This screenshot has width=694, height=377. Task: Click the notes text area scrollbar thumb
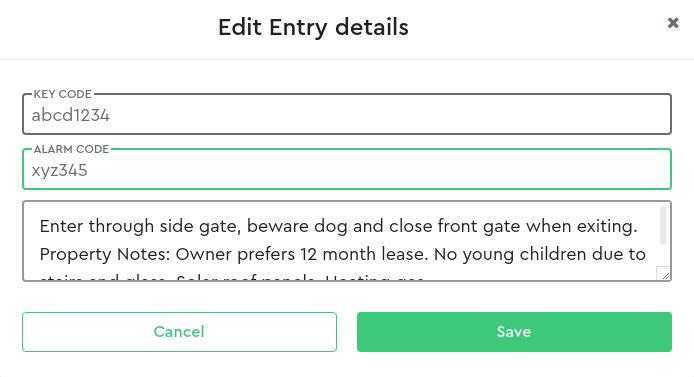click(663, 225)
